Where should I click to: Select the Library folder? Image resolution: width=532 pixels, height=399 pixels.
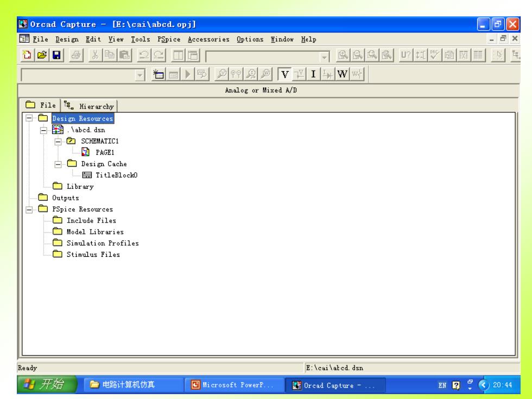(80, 186)
